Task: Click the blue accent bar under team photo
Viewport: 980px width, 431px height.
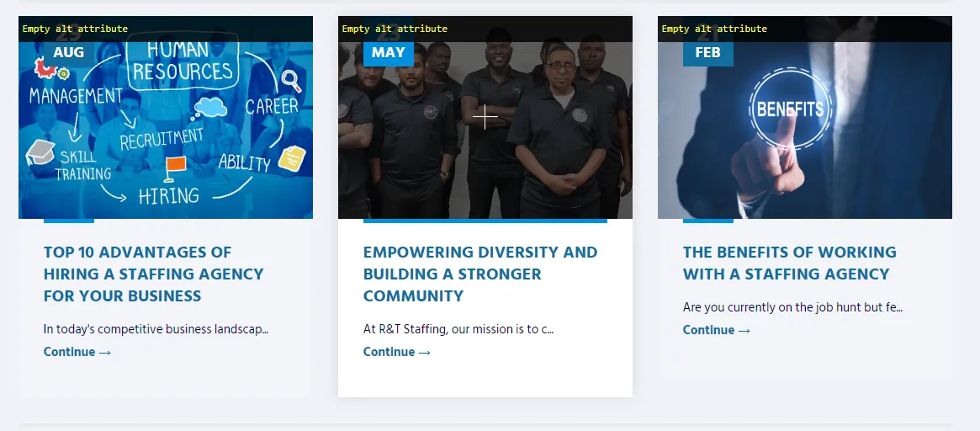Action: [x=485, y=221]
